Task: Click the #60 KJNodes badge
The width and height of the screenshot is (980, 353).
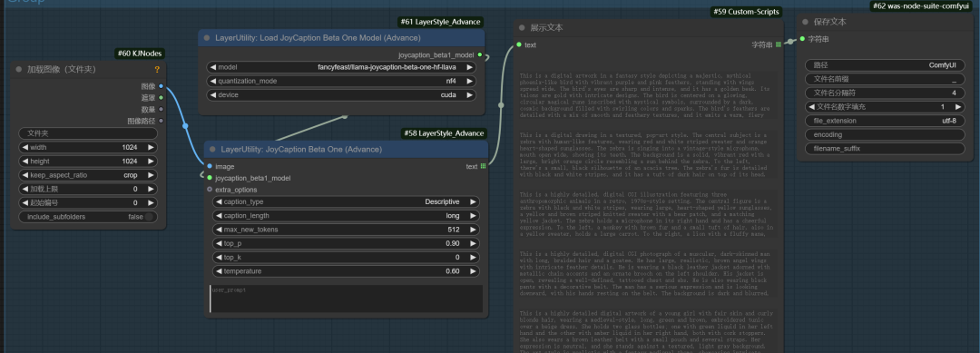Action: click(140, 54)
